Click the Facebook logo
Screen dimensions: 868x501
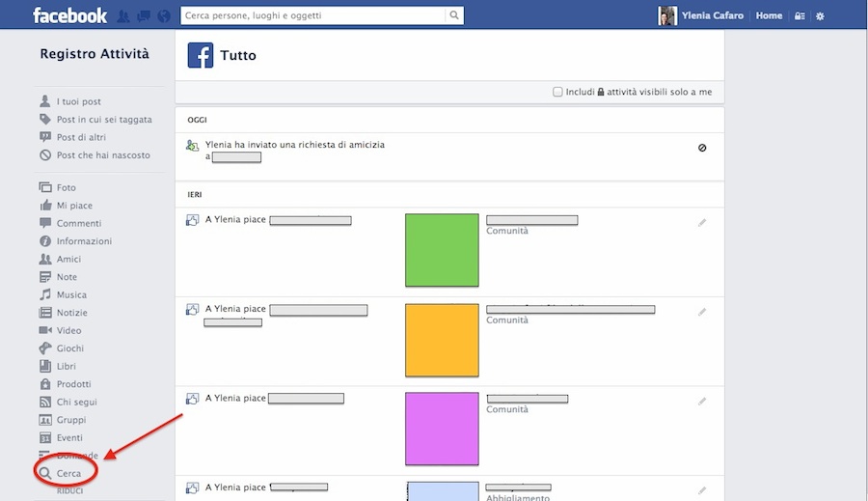69,15
